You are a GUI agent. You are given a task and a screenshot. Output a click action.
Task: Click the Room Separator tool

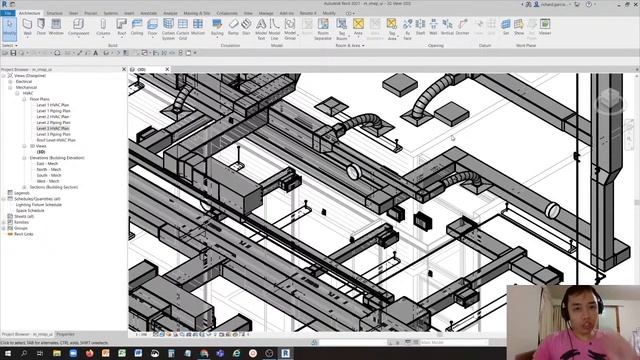coord(323,29)
